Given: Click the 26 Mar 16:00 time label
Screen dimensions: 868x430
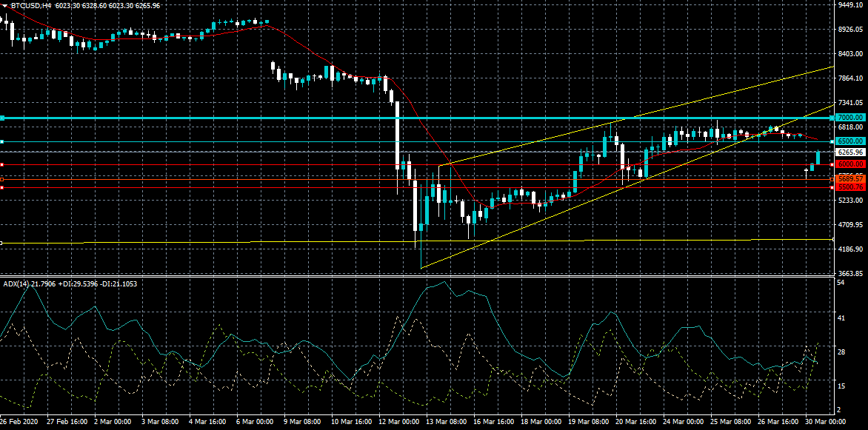Looking at the screenshot, I should tap(780, 421).
